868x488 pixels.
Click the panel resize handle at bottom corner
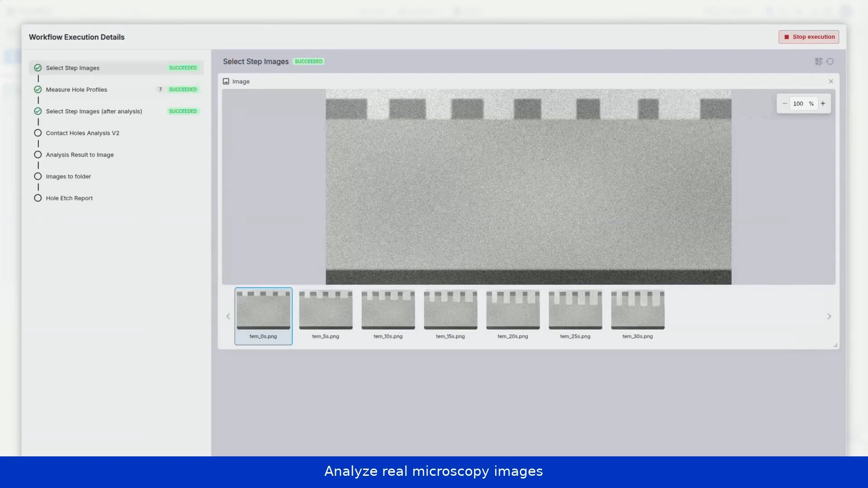tap(835, 345)
